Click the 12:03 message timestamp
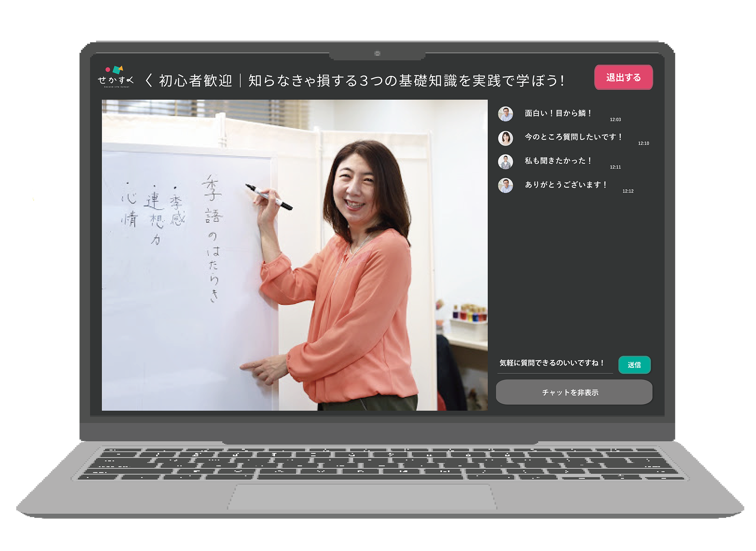Viewport: 756px width, 551px height. 615,120
